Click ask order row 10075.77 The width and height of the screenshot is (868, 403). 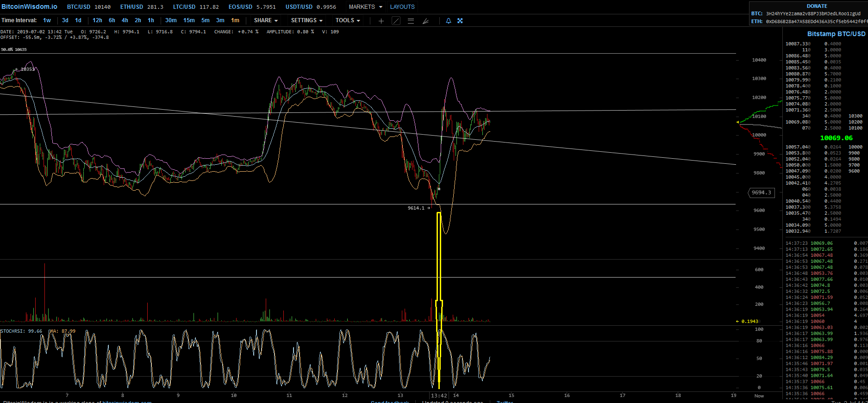(813, 98)
